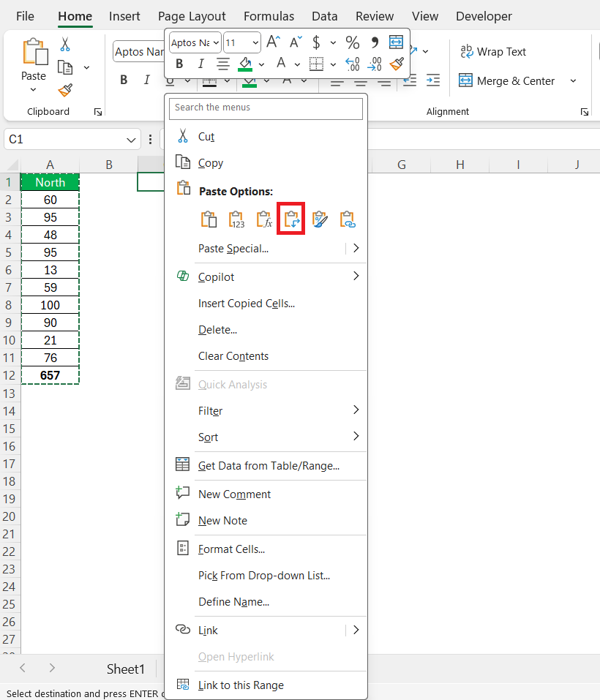Apply Comma Style in mini toolbar

(x=375, y=42)
